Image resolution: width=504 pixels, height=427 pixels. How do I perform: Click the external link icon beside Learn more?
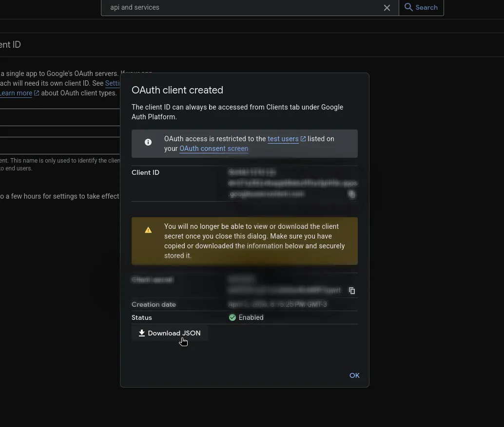click(37, 93)
